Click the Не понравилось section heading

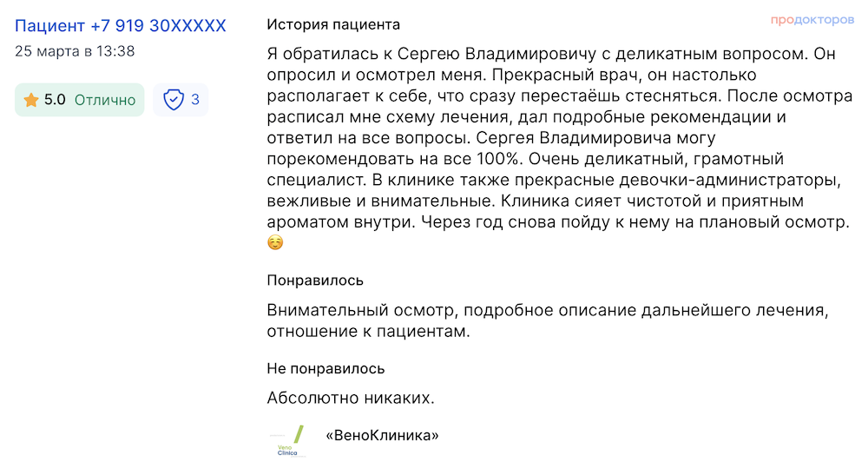coord(325,368)
